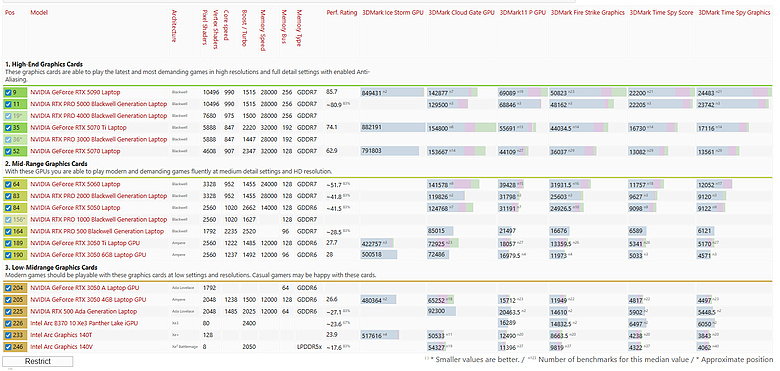Click Ice Storm score 849431 for RTX 5090
Image resolution: width=780 pixels, height=371 pixels.
click(x=372, y=93)
